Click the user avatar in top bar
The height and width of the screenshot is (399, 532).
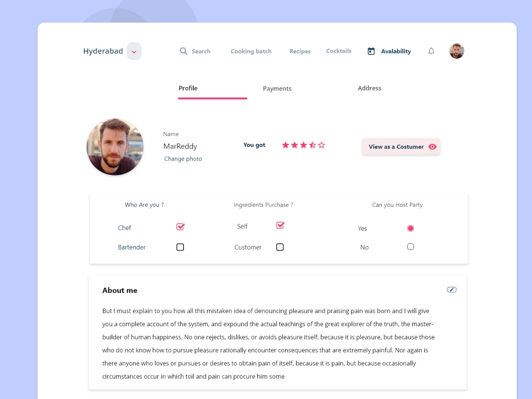[457, 51]
